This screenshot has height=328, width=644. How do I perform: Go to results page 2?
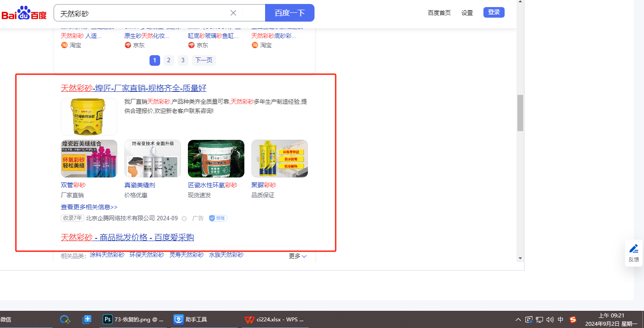[x=169, y=60]
